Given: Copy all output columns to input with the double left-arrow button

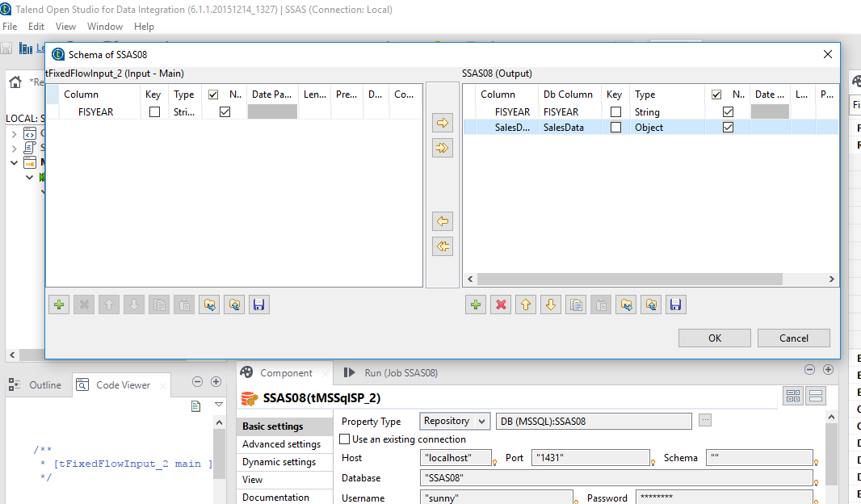Looking at the screenshot, I should (x=442, y=246).
